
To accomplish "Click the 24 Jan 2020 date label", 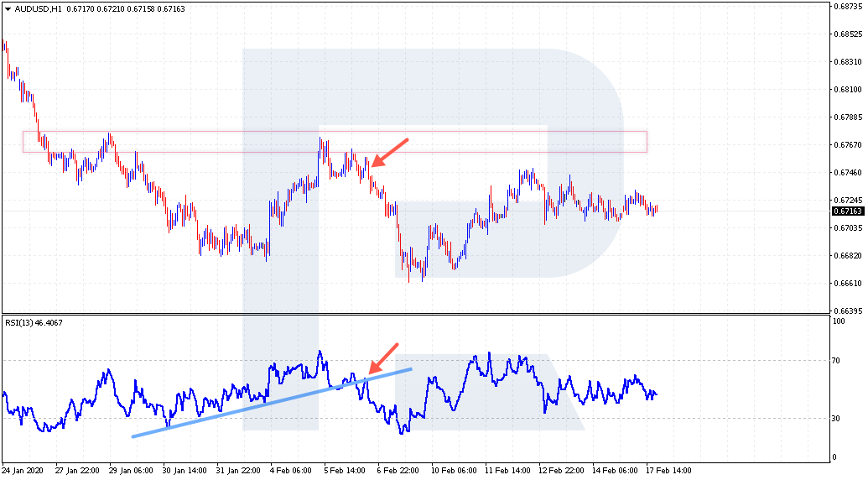I will (x=23, y=471).
